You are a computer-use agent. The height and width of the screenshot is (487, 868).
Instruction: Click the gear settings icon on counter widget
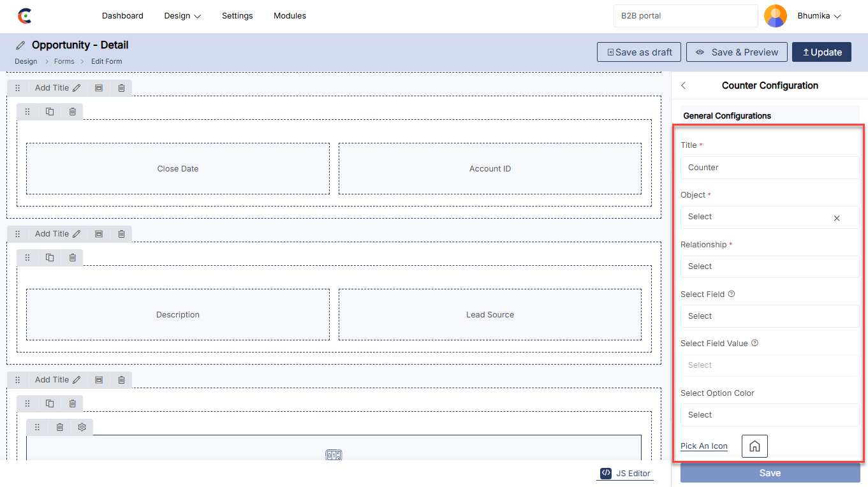point(82,427)
